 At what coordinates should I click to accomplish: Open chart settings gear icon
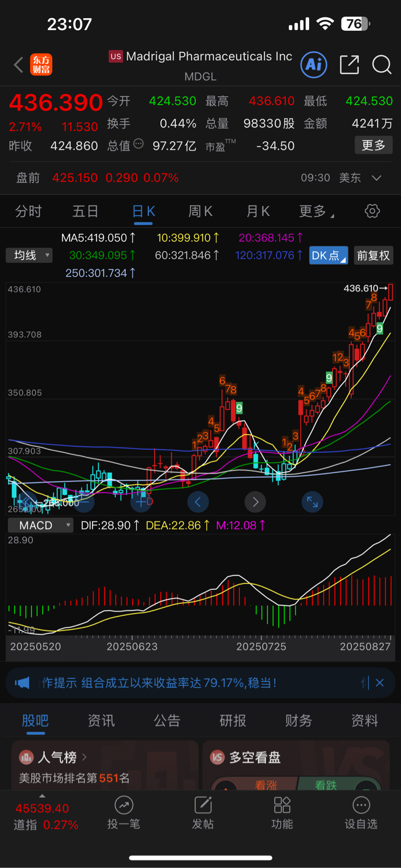(x=372, y=211)
